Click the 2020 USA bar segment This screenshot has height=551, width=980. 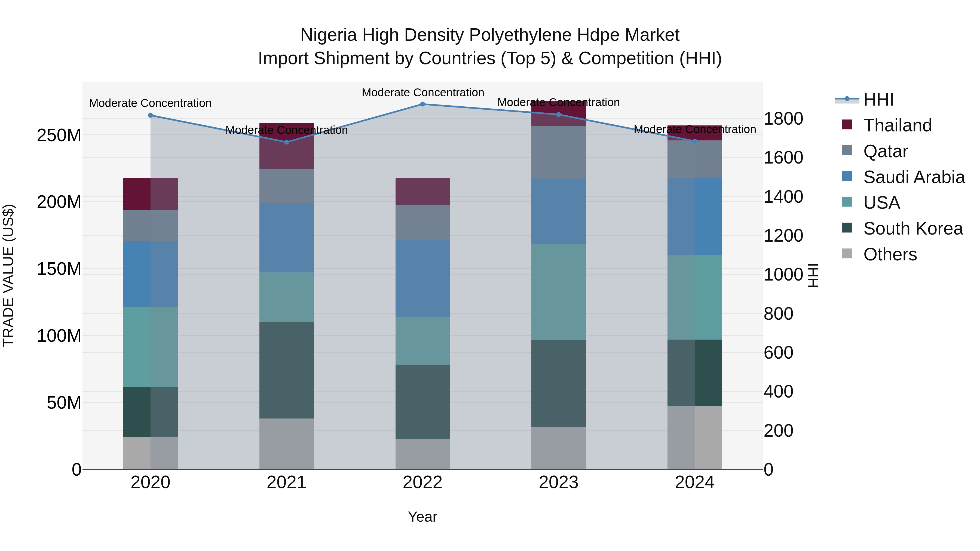point(150,347)
